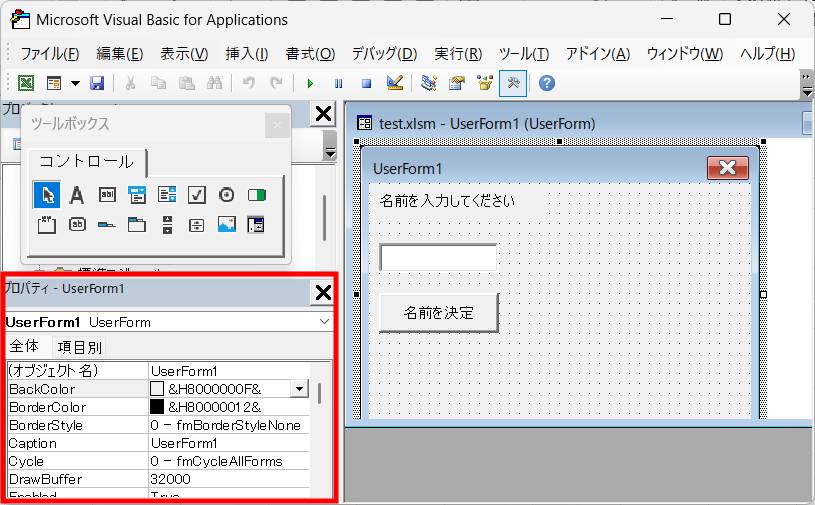
Task: Open the Project Explorer toolbar icon
Action: 429,83
